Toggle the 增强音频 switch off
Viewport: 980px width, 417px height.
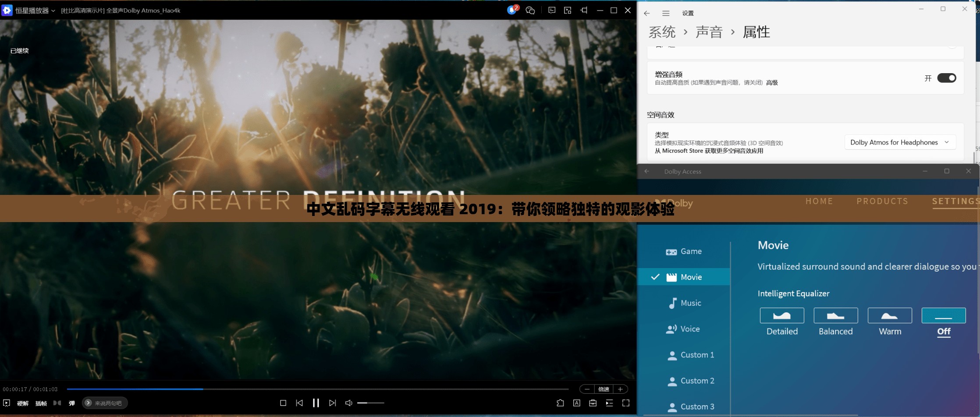(947, 78)
